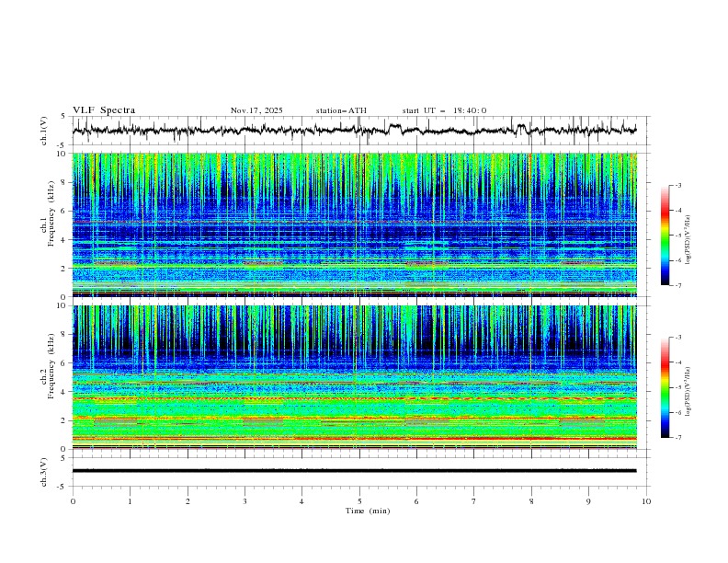This screenshot has height=563, width=728.
Task: Click the "station=ATH" header label
Action: tap(341, 110)
